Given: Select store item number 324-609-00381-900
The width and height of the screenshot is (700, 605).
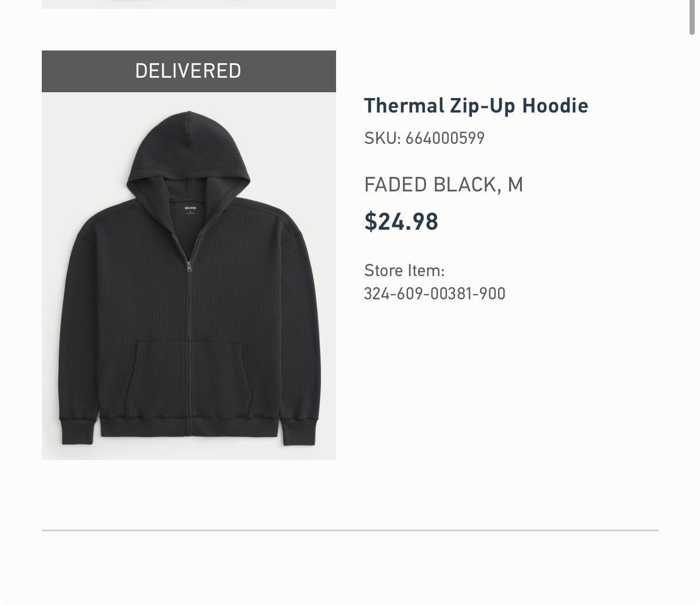Looking at the screenshot, I should 435,294.
